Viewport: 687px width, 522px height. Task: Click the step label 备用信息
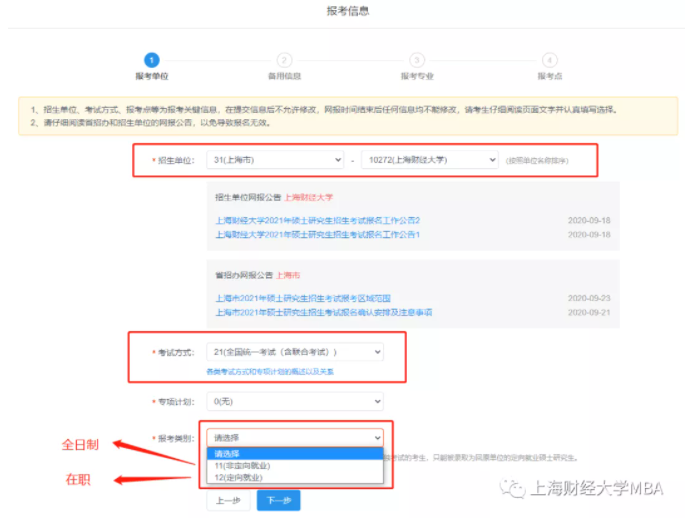coord(284,76)
